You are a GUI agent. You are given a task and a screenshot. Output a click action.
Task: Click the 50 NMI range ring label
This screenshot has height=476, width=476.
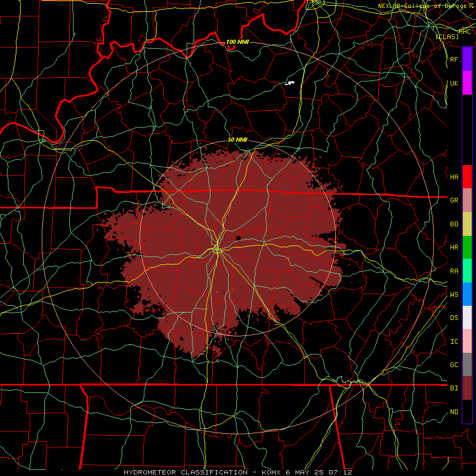(237, 140)
